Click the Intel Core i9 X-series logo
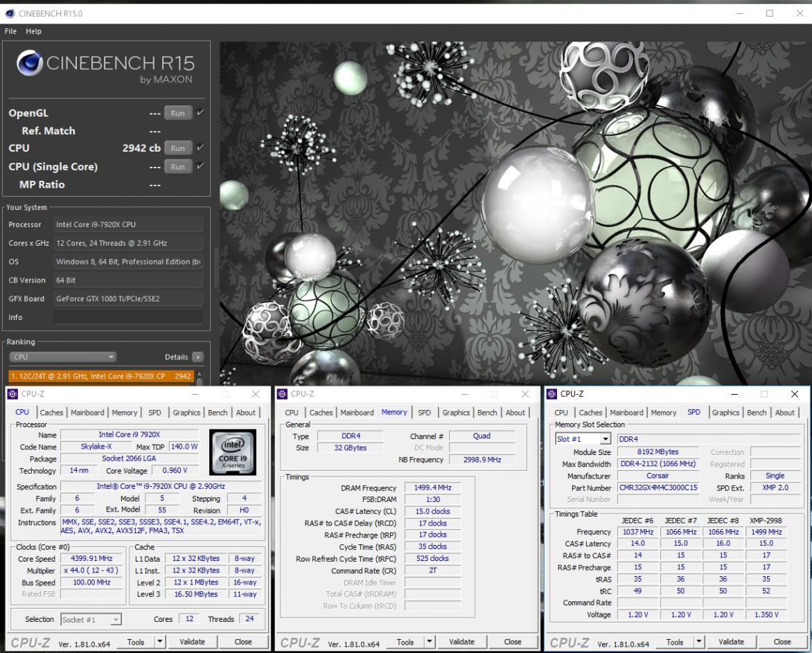812x653 pixels. [x=232, y=452]
